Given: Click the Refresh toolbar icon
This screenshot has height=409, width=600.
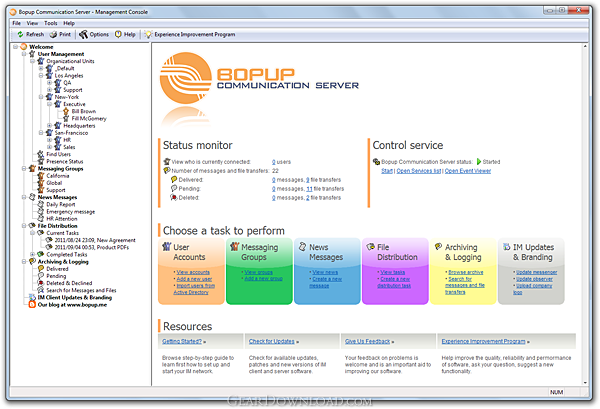Looking at the screenshot, I should tap(20, 34).
